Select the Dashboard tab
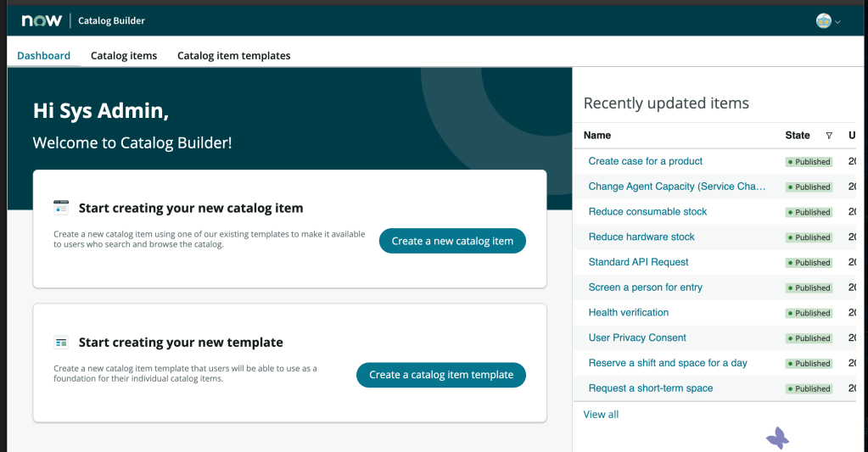The image size is (868, 452). (x=44, y=56)
